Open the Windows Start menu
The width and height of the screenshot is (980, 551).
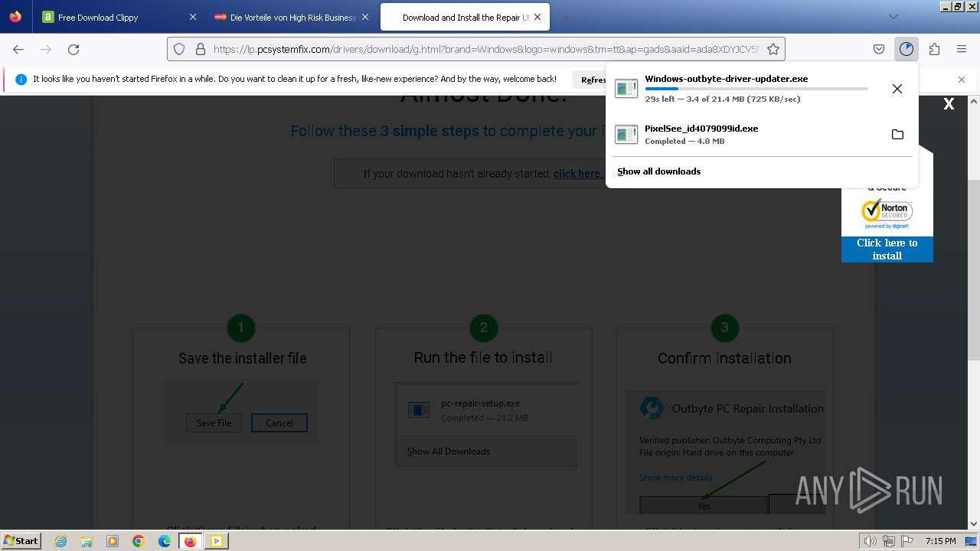tap(21, 541)
